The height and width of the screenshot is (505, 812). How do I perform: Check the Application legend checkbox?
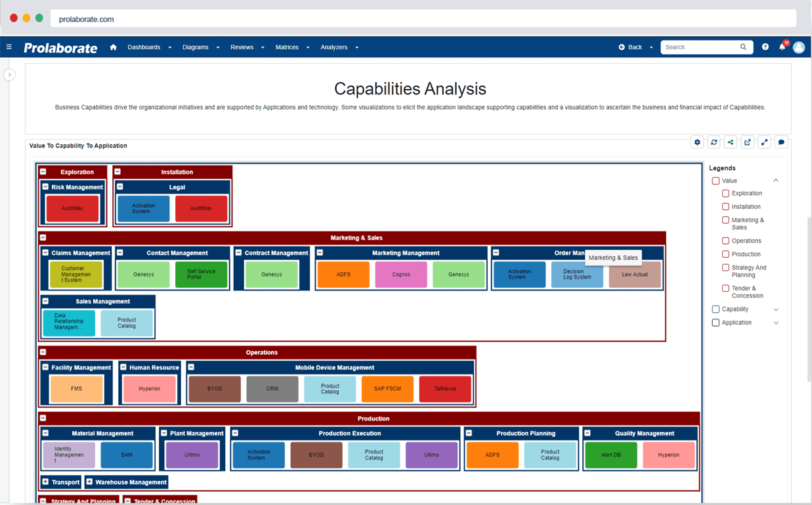point(716,323)
